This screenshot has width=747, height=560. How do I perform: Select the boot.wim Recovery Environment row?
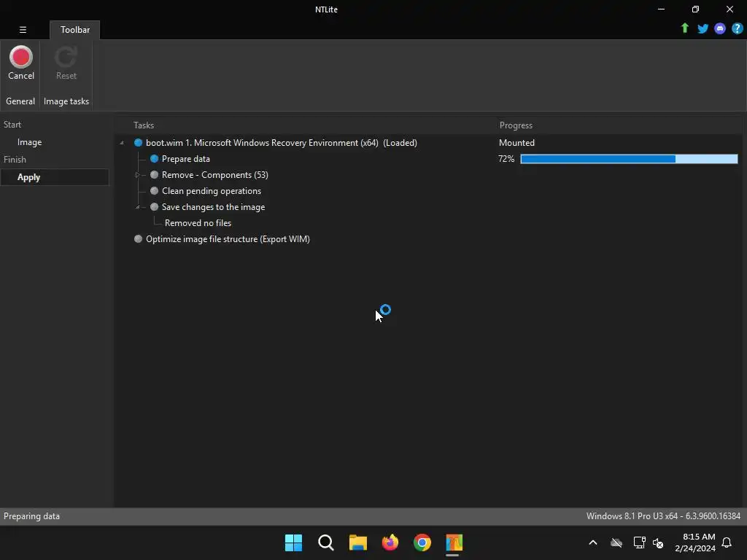[x=281, y=143]
